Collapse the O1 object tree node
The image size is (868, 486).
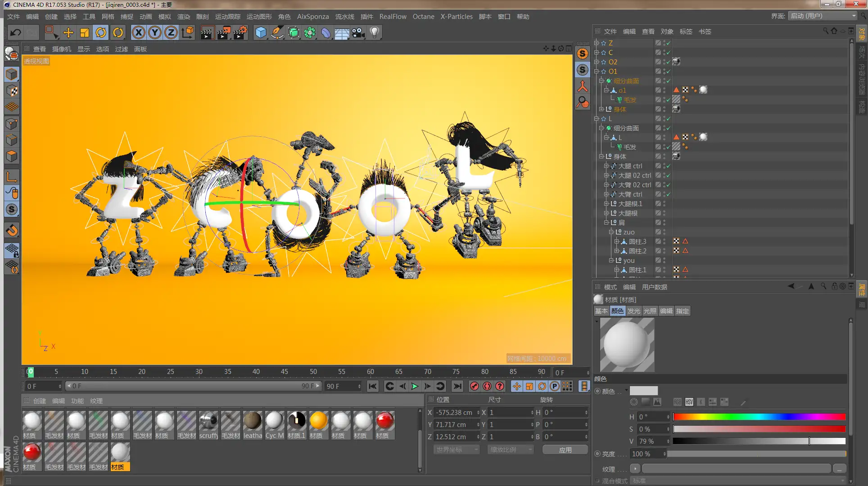(x=597, y=72)
